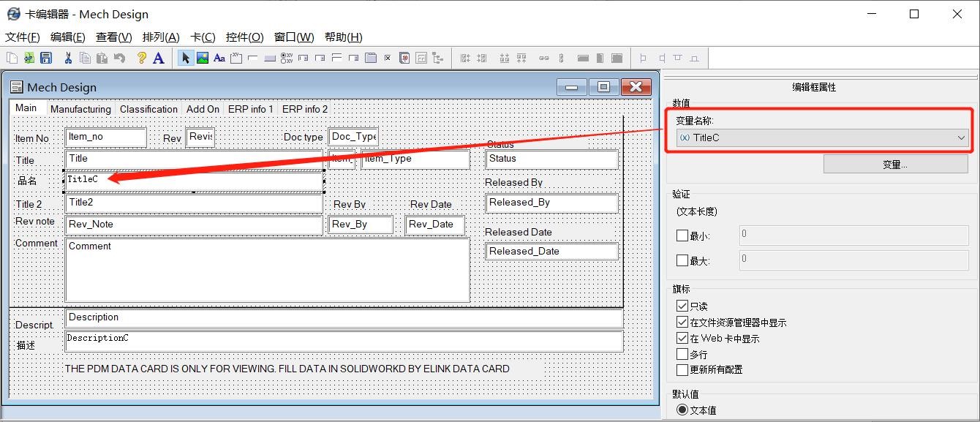The height and width of the screenshot is (422, 980).
Task: Choose the frame group box tool
Action: 236,58
